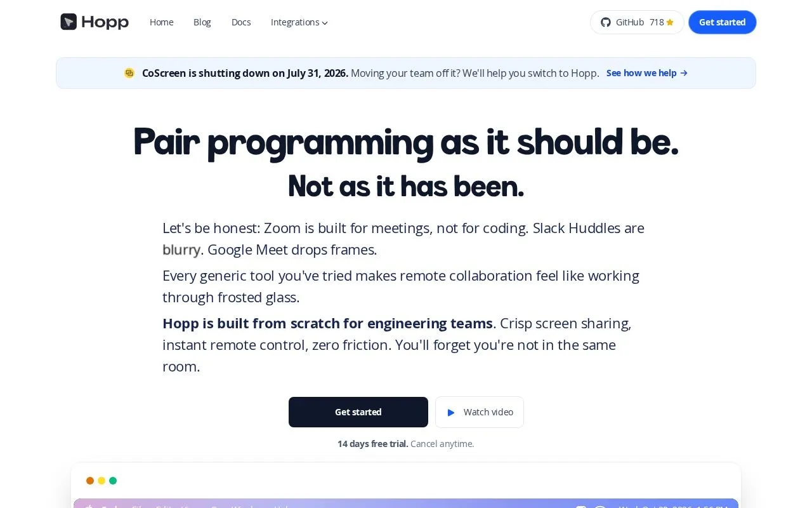This screenshot has width=812, height=508.
Task: Click the blue Get started header button
Action: pyautogui.click(x=723, y=22)
